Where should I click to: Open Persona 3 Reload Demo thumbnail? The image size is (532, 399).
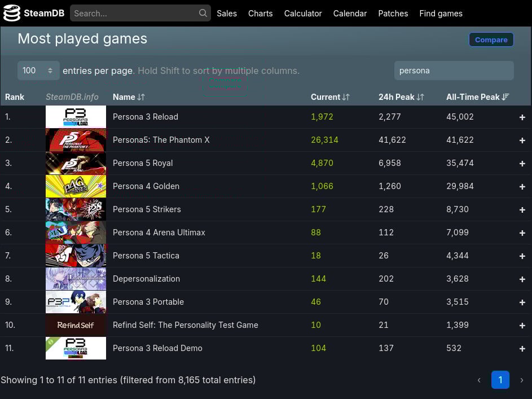coord(76,348)
